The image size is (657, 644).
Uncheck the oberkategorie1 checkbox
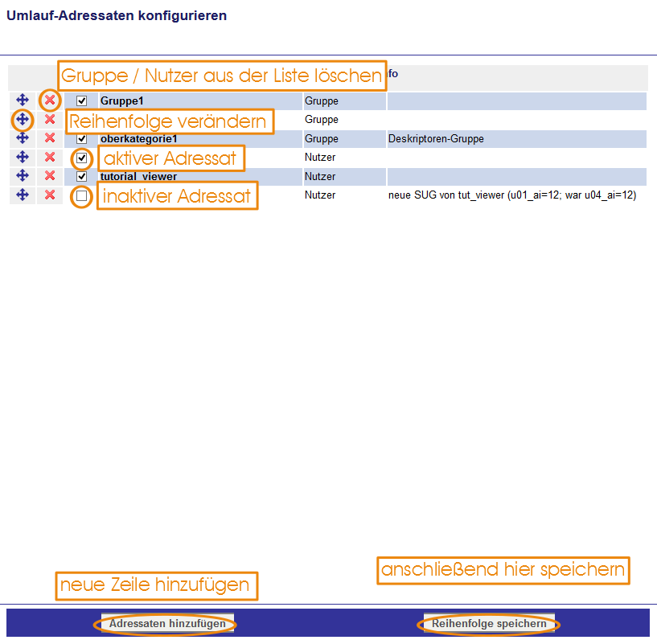click(82, 138)
